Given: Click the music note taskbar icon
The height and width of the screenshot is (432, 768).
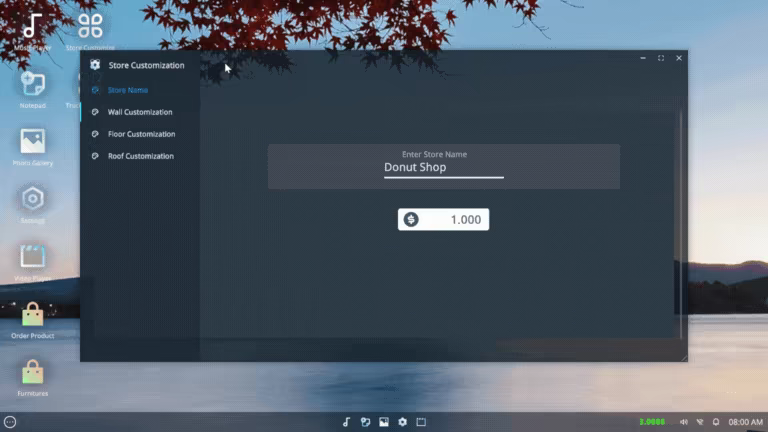Looking at the screenshot, I should click(x=346, y=422).
